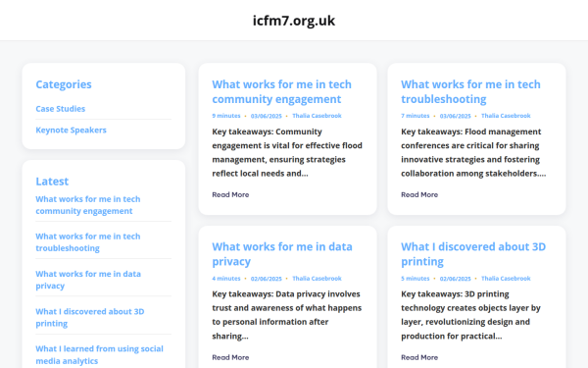Click '9 minutes' read time text
Image resolution: width=588 pixels, height=368 pixels.
226,116
